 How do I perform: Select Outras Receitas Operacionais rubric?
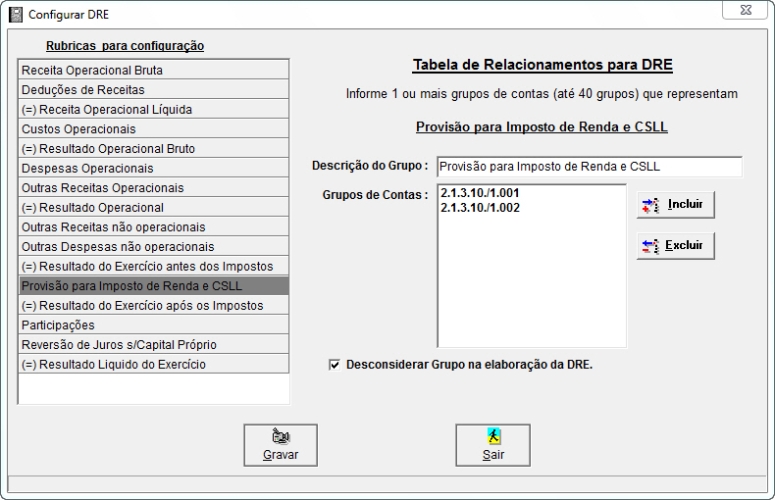tap(153, 187)
